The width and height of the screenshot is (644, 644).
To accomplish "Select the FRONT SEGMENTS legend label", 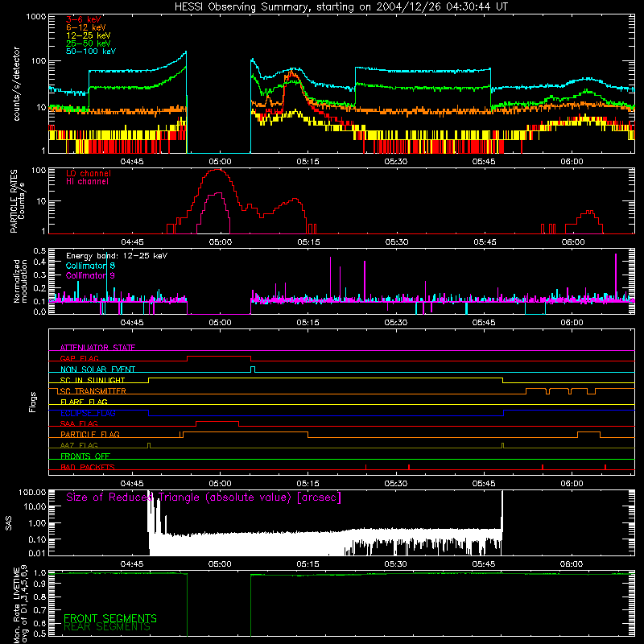I will pyautogui.click(x=110, y=618).
